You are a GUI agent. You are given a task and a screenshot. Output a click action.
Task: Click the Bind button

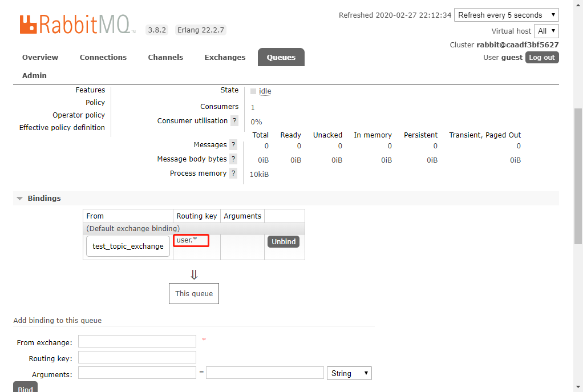click(25, 387)
